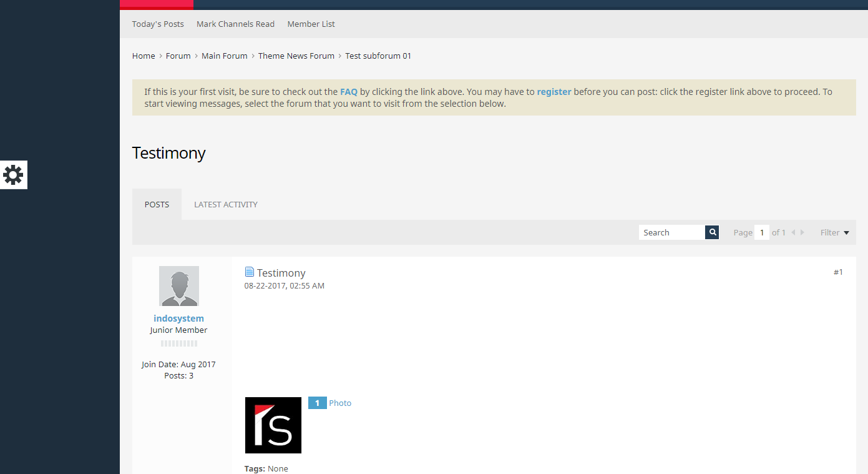Click the 1 Photo count label
This screenshot has height=474, width=868.
(330, 403)
